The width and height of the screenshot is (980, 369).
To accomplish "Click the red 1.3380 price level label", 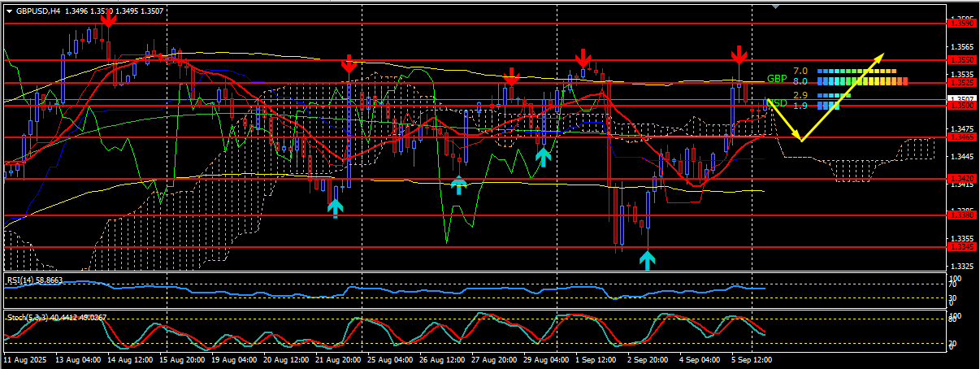I will (x=962, y=215).
